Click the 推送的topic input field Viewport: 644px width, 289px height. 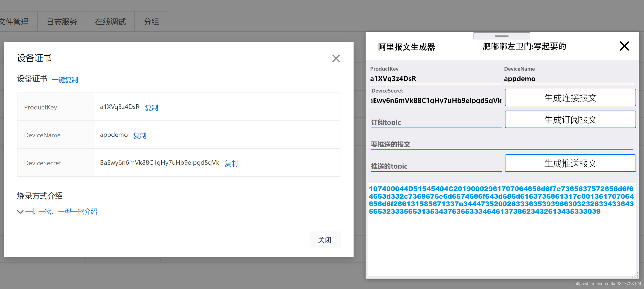tap(436, 166)
